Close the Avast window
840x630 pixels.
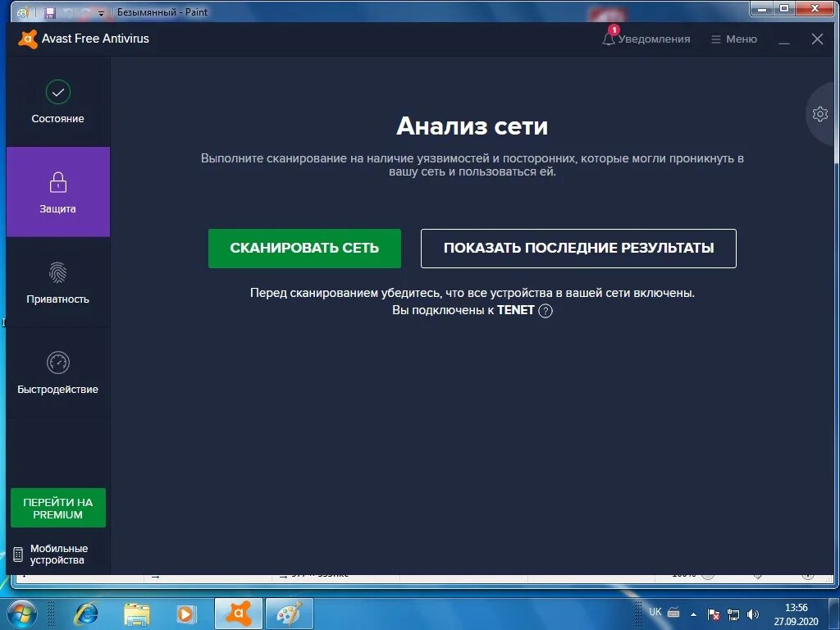point(817,39)
